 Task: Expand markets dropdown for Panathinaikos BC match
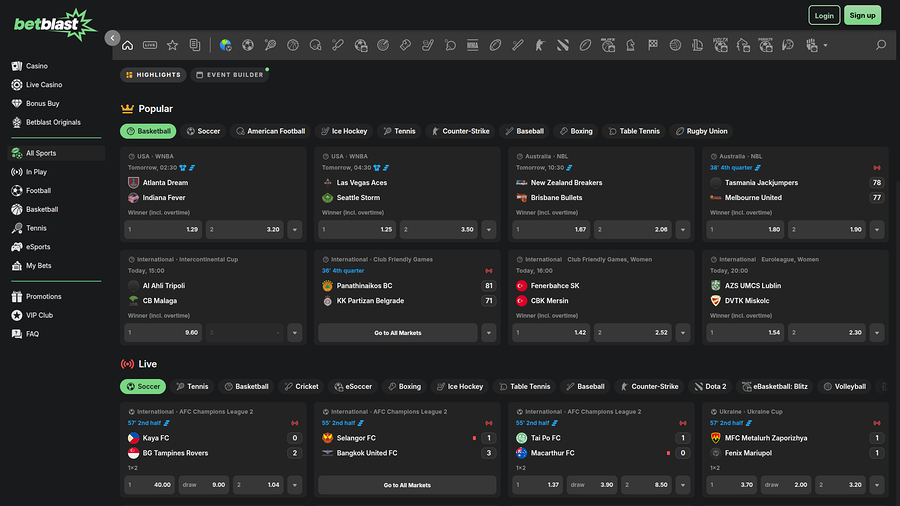[488, 333]
